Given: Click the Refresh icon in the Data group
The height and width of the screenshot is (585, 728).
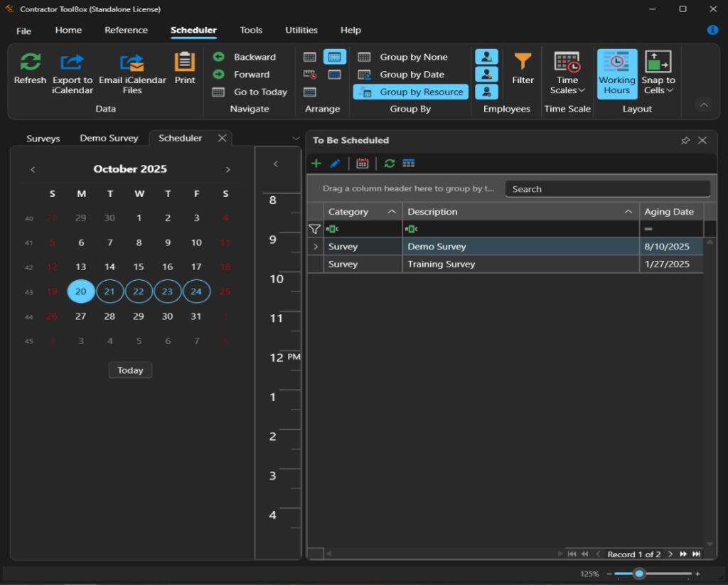Looking at the screenshot, I should click(30, 63).
